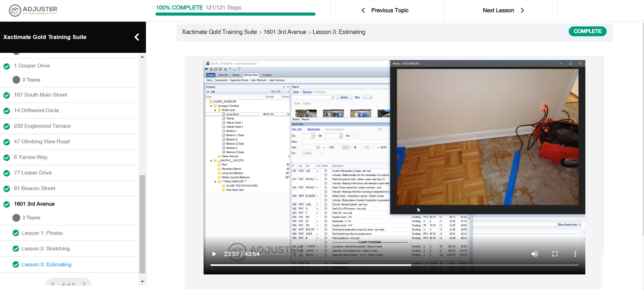This screenshot has height=291, width=644.
Task: Toggle completion check for 1 Cooper Drive
Action: [7, 66]
